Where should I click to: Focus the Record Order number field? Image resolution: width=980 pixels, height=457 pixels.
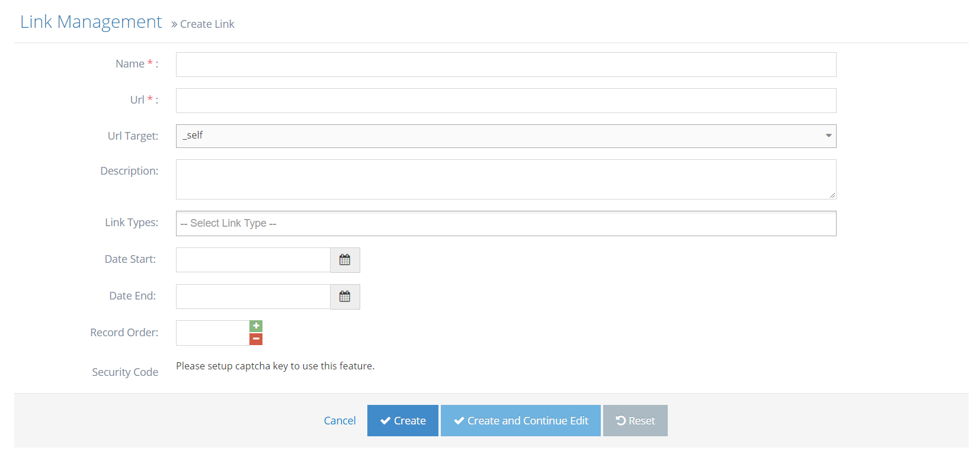pyautogui.click(x=213, y=333)
